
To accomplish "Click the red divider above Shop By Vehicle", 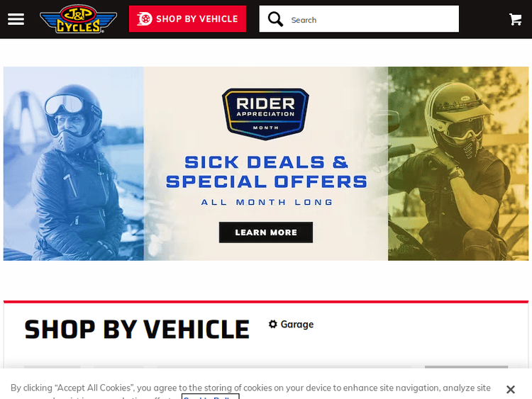I will [266, 301].
